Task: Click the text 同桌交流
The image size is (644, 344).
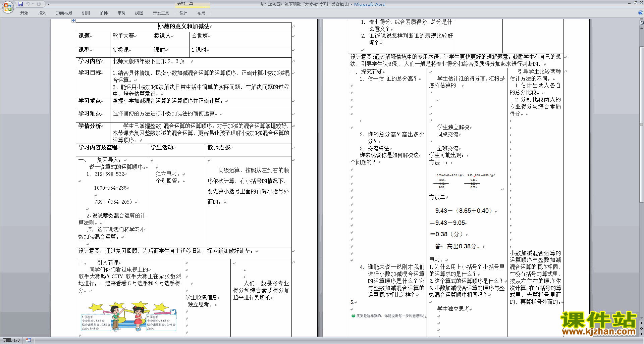Action: click(x=448, y=134)
